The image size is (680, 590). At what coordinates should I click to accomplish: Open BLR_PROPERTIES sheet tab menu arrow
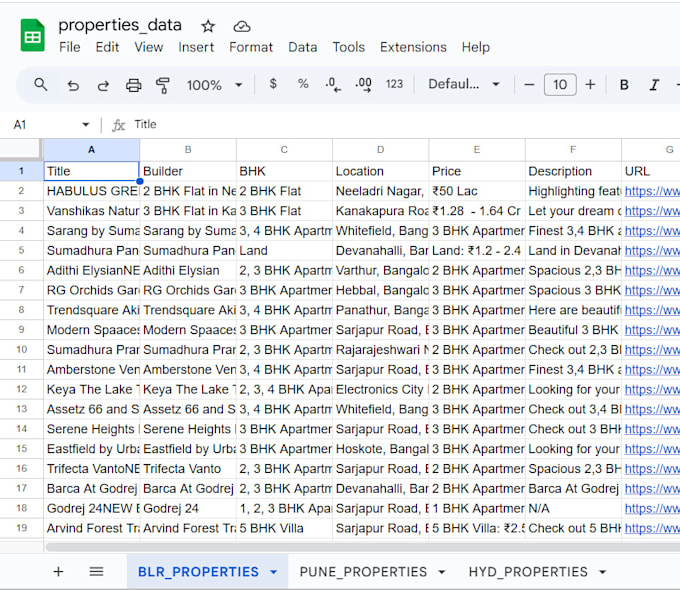(x=274, y=572)
